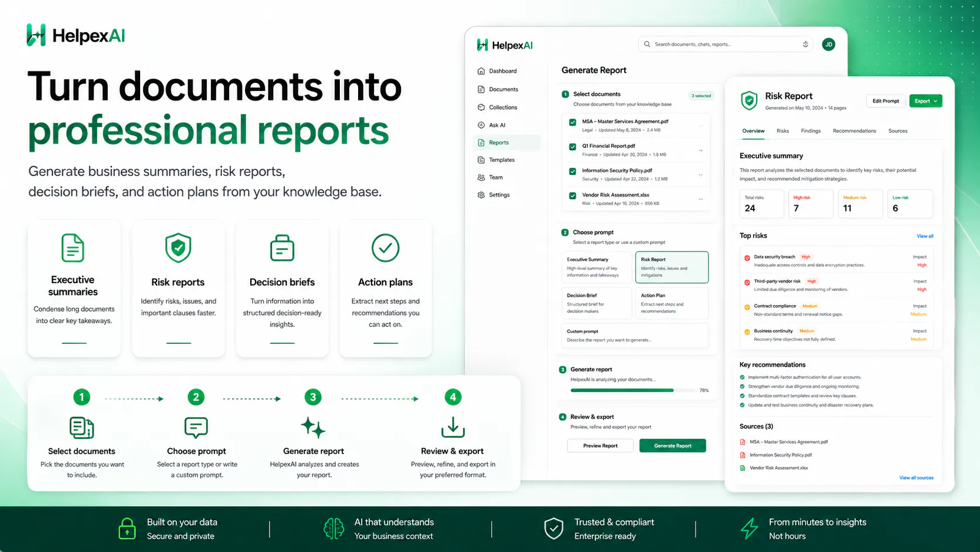This screenshot has width=980, height=552.
Task: Open more options for MSA agreement row
Action: (700, 126)
